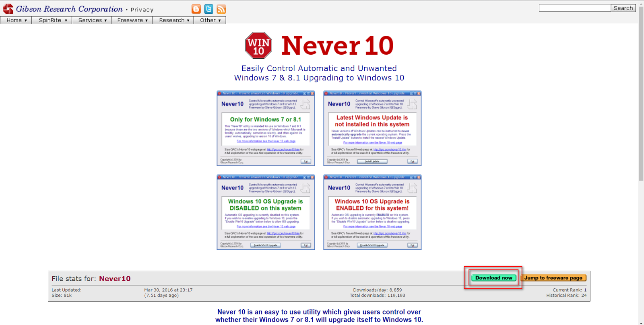Screen dimensions: 644x325
Task: Open the Twitter icon link
Action: (208, 9)
